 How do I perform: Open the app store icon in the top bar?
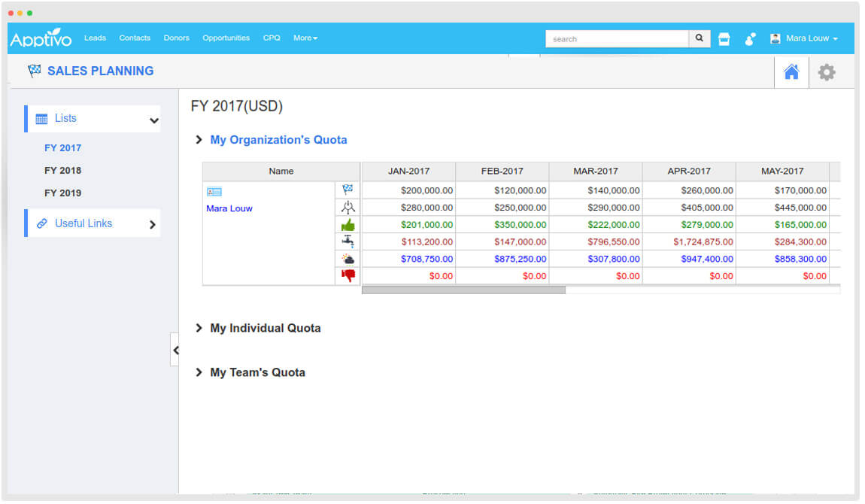tap(724, 38)
